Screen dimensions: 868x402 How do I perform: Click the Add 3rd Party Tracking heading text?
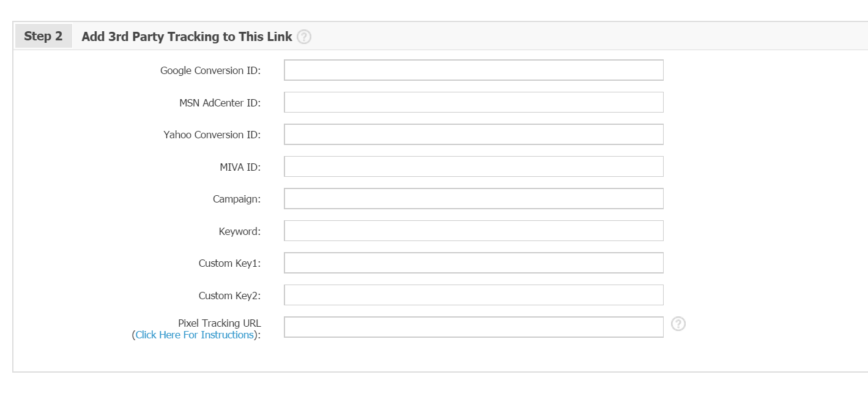point(187,37)
